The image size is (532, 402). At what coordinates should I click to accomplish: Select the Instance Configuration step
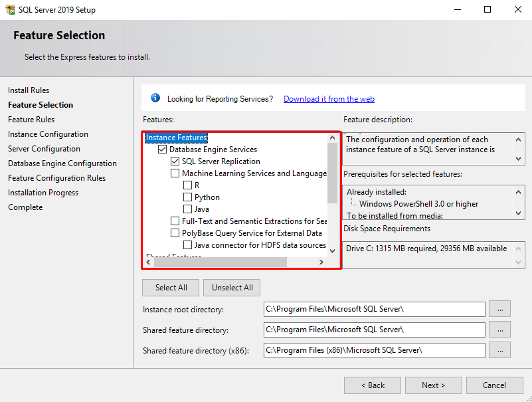[48, 134]
